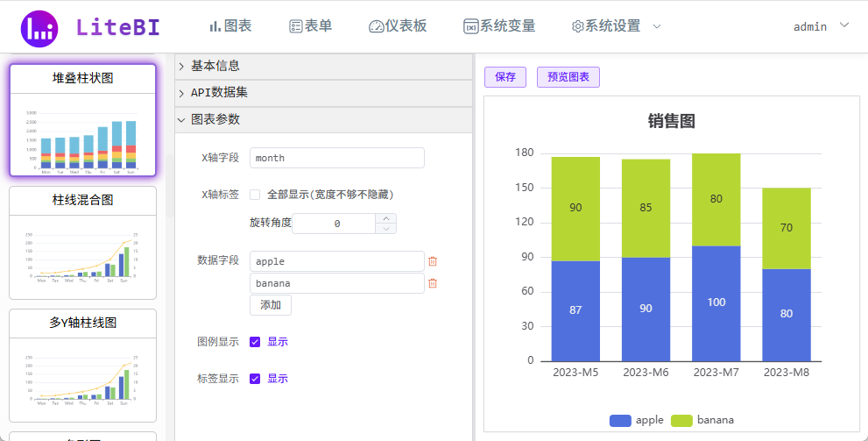This screenshot has width=868, height=441.
Task: Delete the apple data field
Action: [432, 261]
